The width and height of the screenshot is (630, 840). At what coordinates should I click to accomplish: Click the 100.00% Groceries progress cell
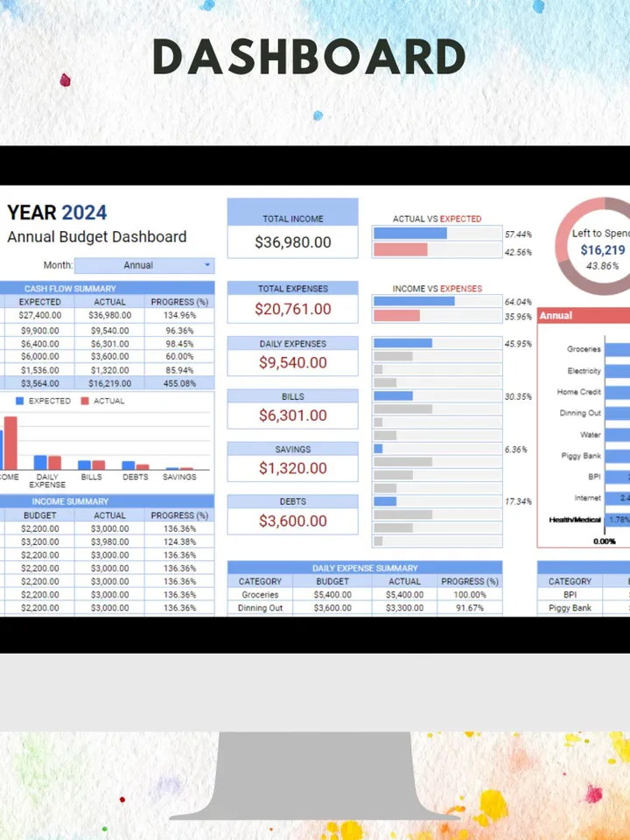coord(470,595)
